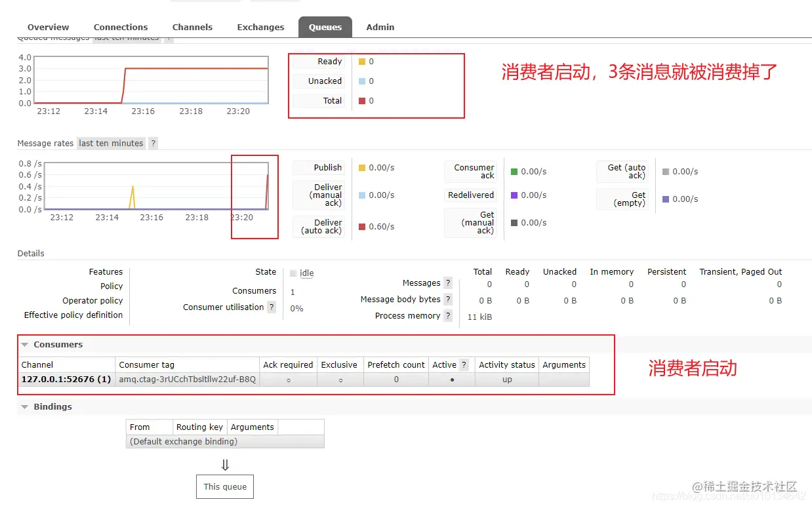Click the yellow Ready legend swatch
The width and height of the screenshot is (812, 508).
[x=362, y=62]
